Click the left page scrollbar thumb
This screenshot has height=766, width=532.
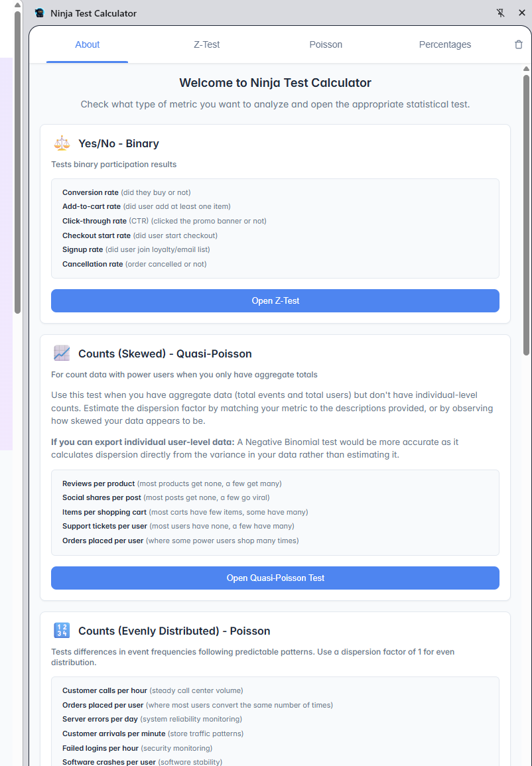[18, 159]
